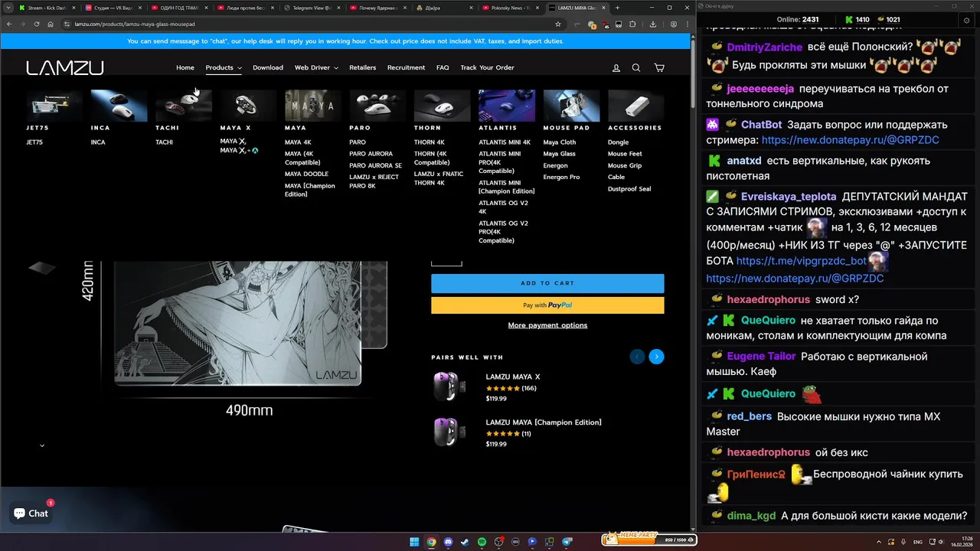Open the Download menu item

[268, 68]
